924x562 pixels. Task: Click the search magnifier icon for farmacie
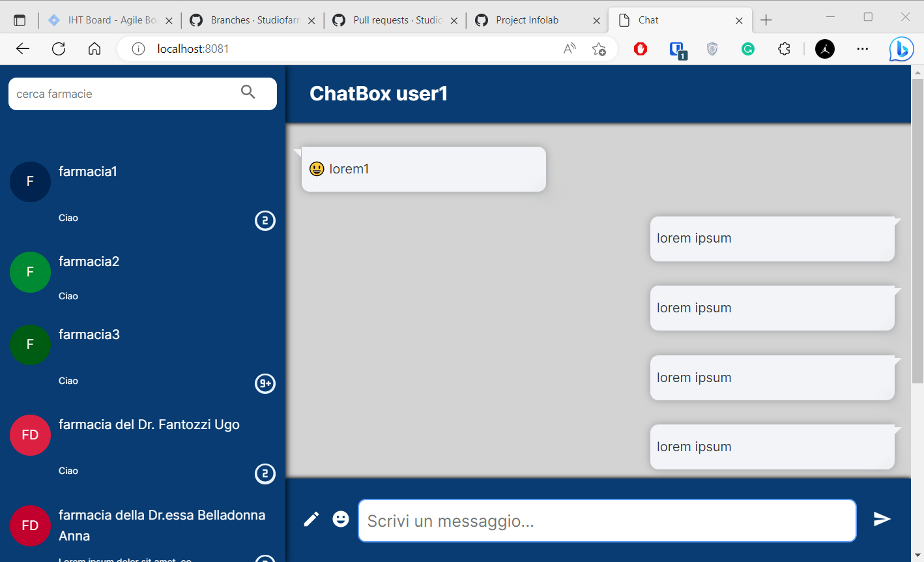coord(248,93)
